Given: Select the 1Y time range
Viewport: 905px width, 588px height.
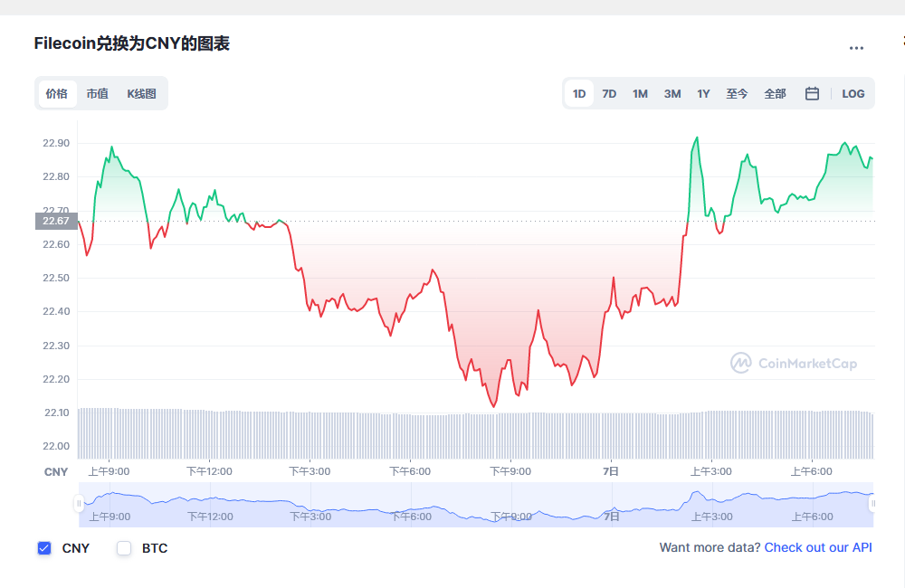Looking at the screenshot, I should pos(703,93).
